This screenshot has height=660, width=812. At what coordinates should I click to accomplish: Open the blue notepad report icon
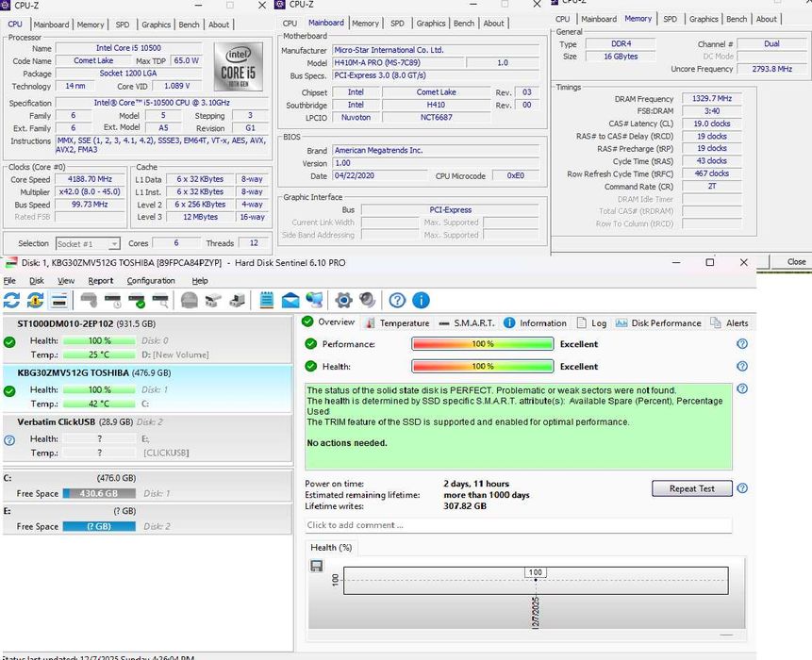tap(266, 300)
